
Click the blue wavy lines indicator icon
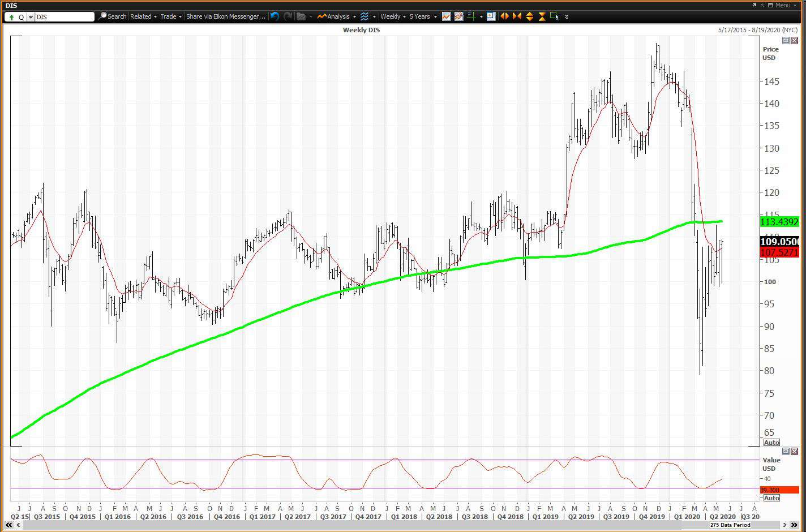(x=365, y=16)
